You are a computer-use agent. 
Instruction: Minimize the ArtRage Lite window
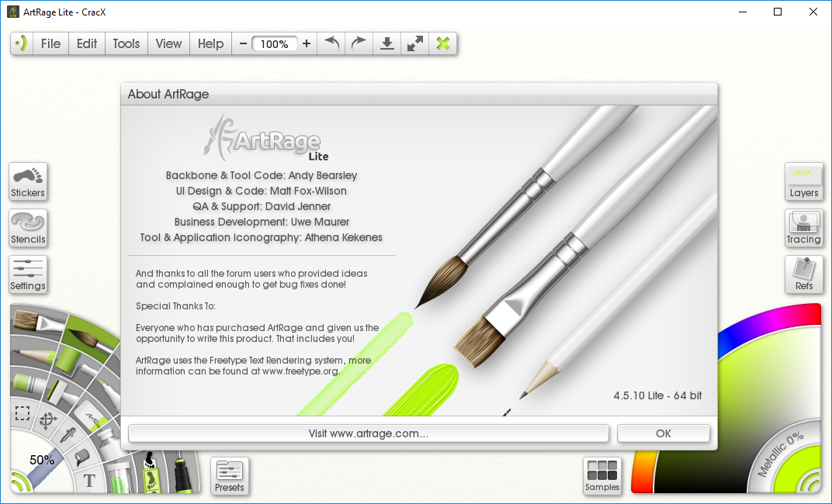tap(743, 12)
